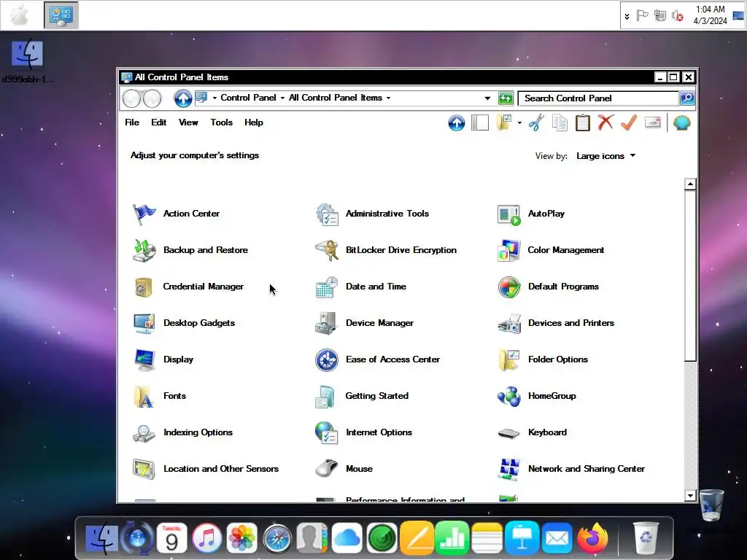This screenshot has width=747, height=560.
Task: Open the View menu
Action: point(188,122)
